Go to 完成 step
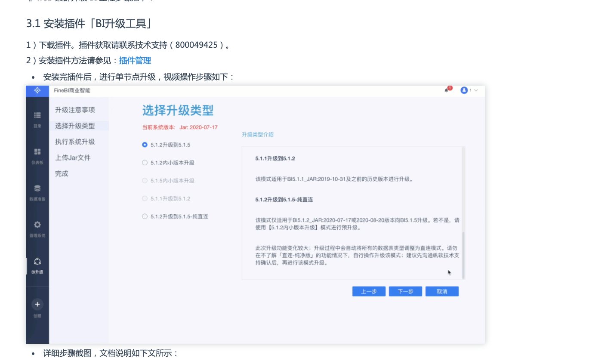Viewport: 592px width, 364px height. pyautogui.click(x=62, y=174)
